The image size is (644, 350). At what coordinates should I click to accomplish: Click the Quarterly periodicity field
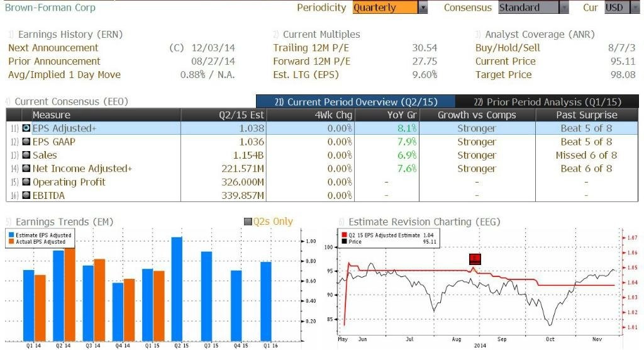point(386,8)
